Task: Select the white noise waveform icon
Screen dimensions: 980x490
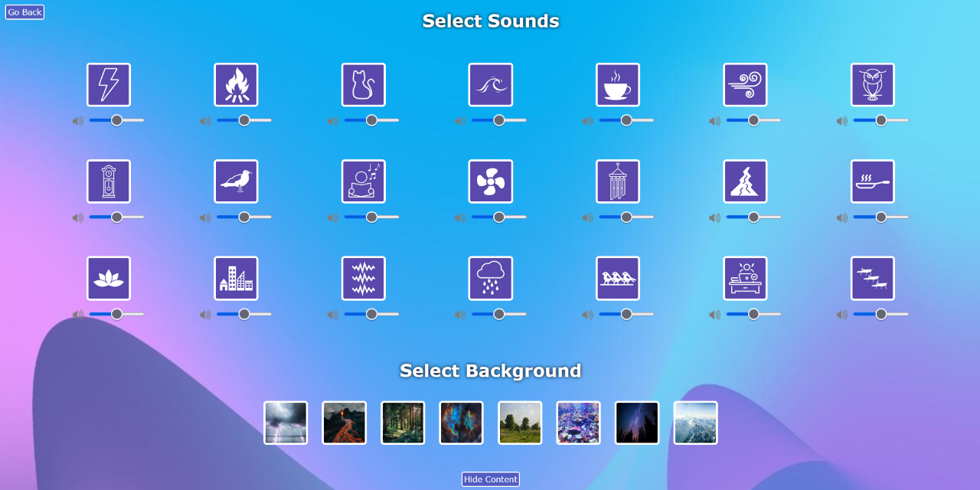Action: [364, 279]
